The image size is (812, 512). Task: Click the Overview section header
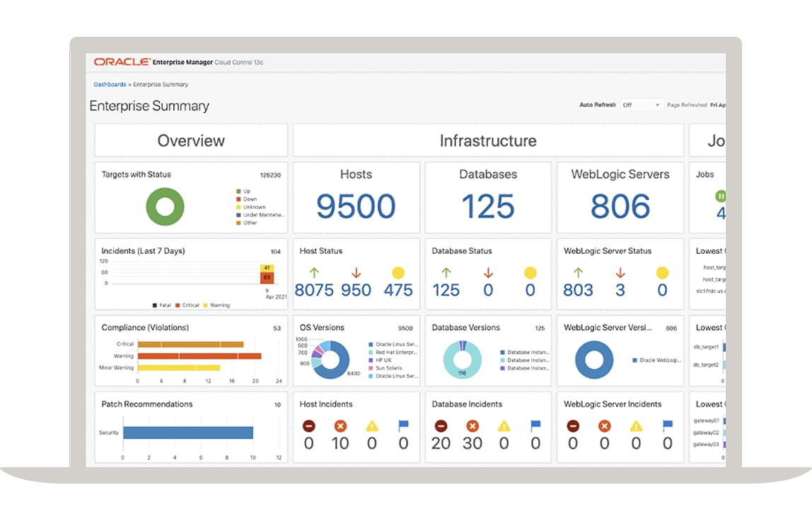click(191, 140)
